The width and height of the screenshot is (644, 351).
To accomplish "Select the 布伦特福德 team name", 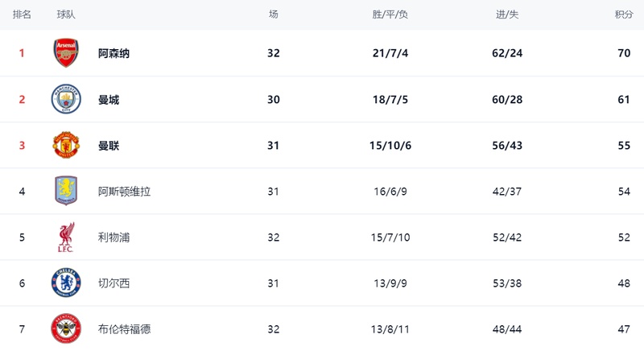I will point(124,328).
